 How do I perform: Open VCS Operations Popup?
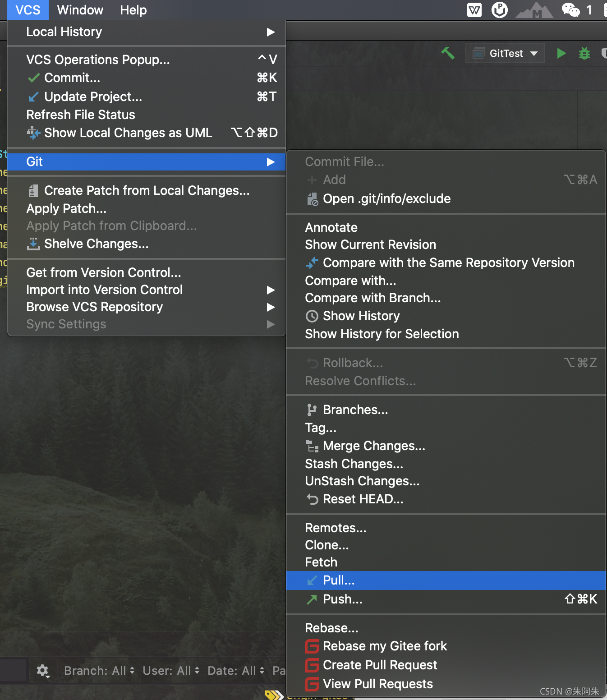147,60
